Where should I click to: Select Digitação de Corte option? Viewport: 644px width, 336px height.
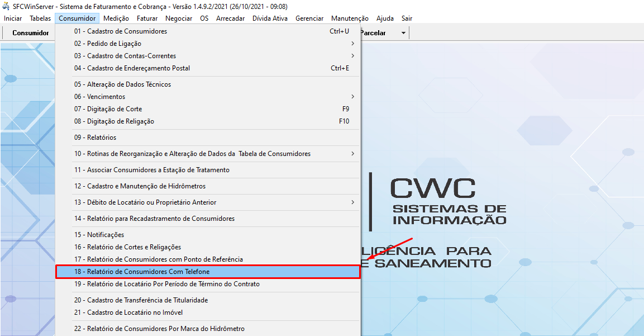click(x=208, y=109)
